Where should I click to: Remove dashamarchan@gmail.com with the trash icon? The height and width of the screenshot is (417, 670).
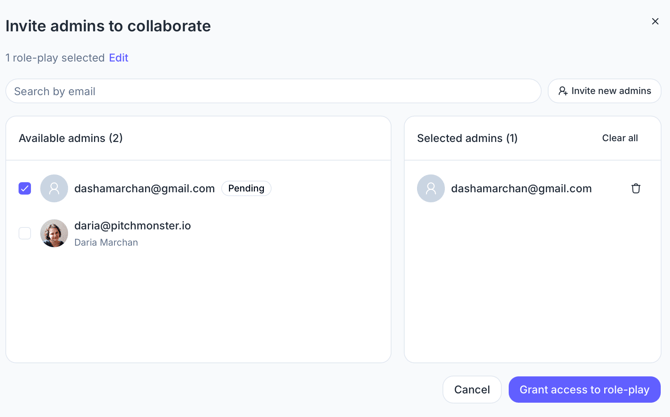coord(636,188)
